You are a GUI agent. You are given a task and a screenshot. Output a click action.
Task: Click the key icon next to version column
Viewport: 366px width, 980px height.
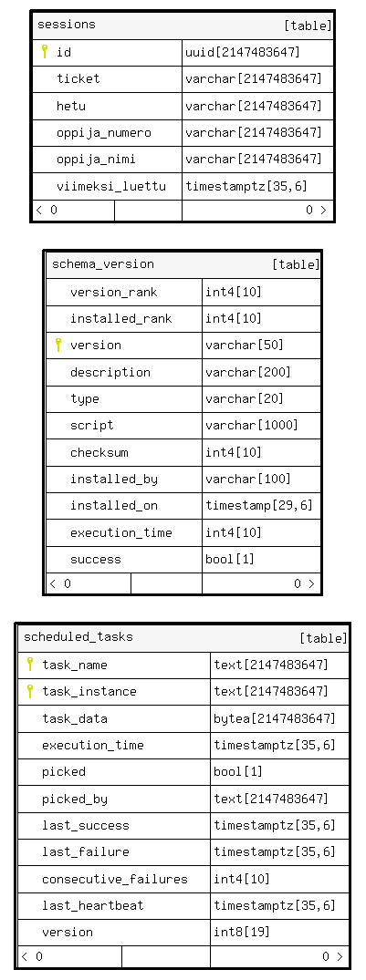point(58,345)
